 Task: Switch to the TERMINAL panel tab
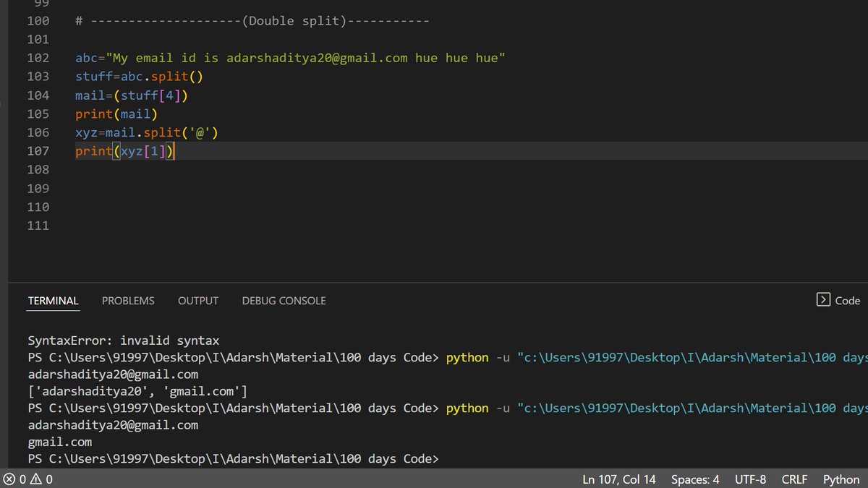click(x=54, y=301)
